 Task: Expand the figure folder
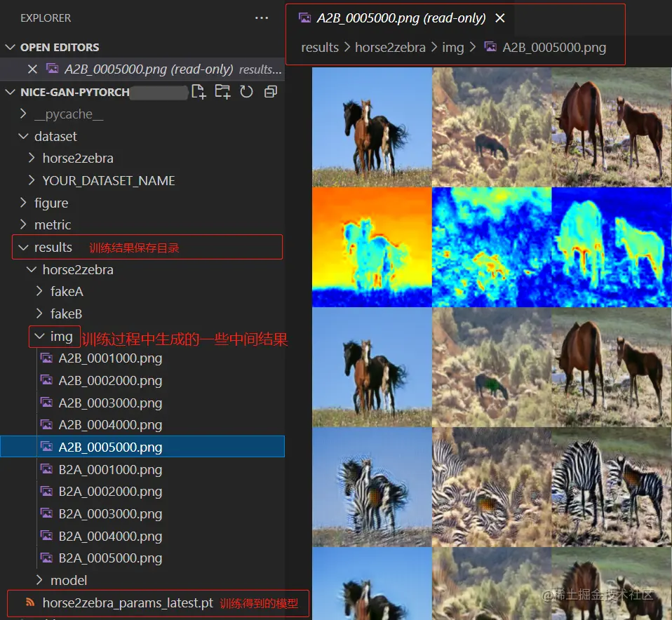point(23,203)
